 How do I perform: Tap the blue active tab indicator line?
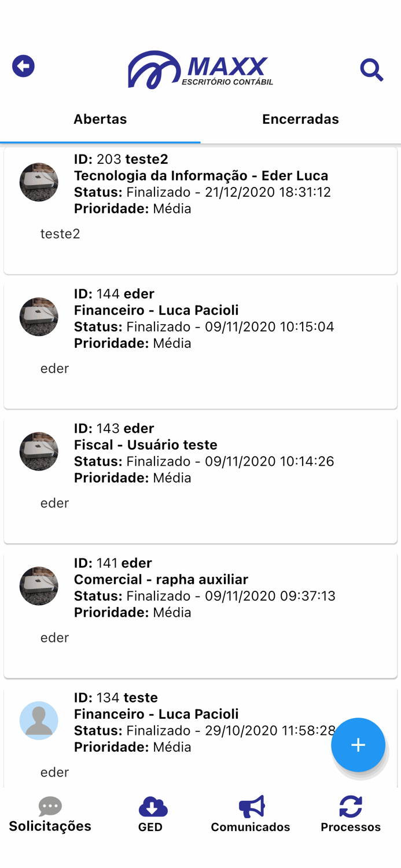point(100,139)
